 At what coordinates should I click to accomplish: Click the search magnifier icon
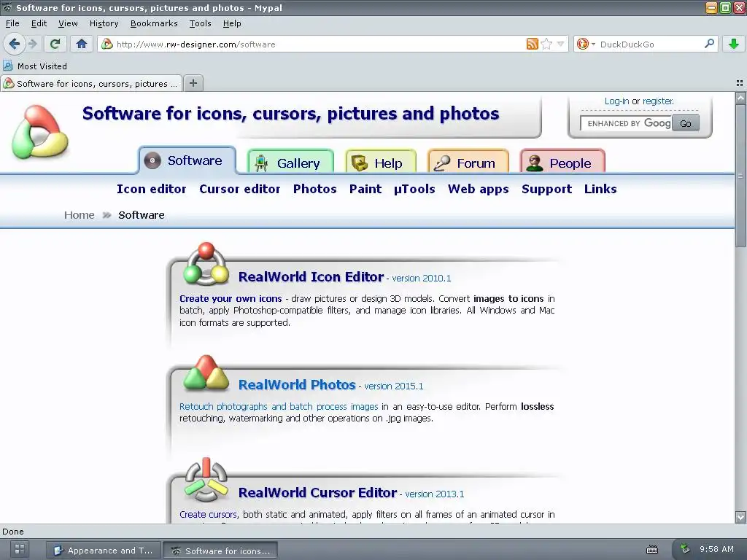pos(709,44)
